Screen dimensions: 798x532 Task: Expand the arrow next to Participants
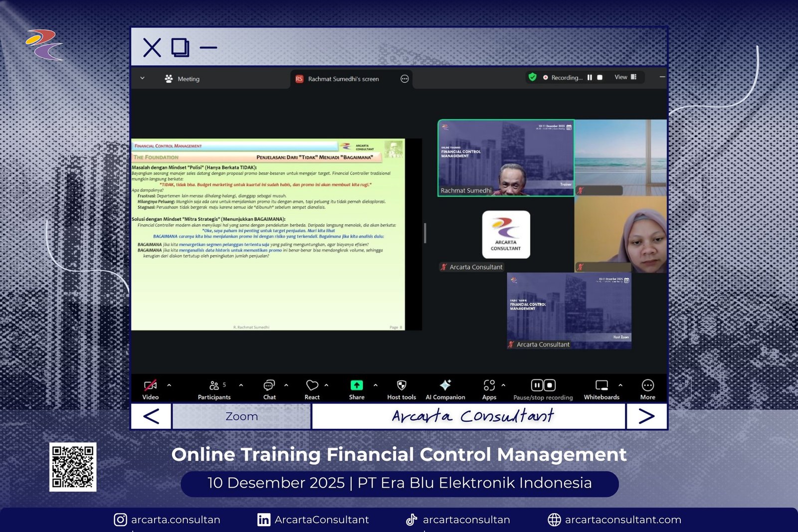click(241, 385)
